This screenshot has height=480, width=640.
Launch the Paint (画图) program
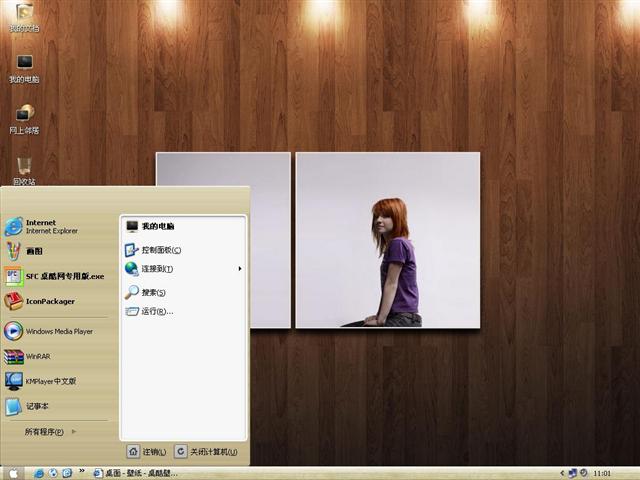(x=24, y=251)
